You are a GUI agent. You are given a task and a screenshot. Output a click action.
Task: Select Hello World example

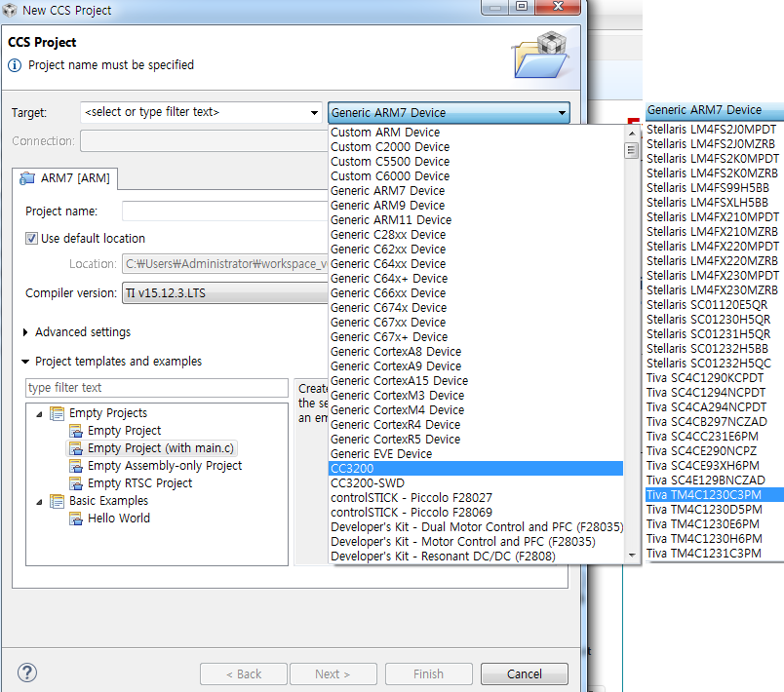(x=119, y=519)
